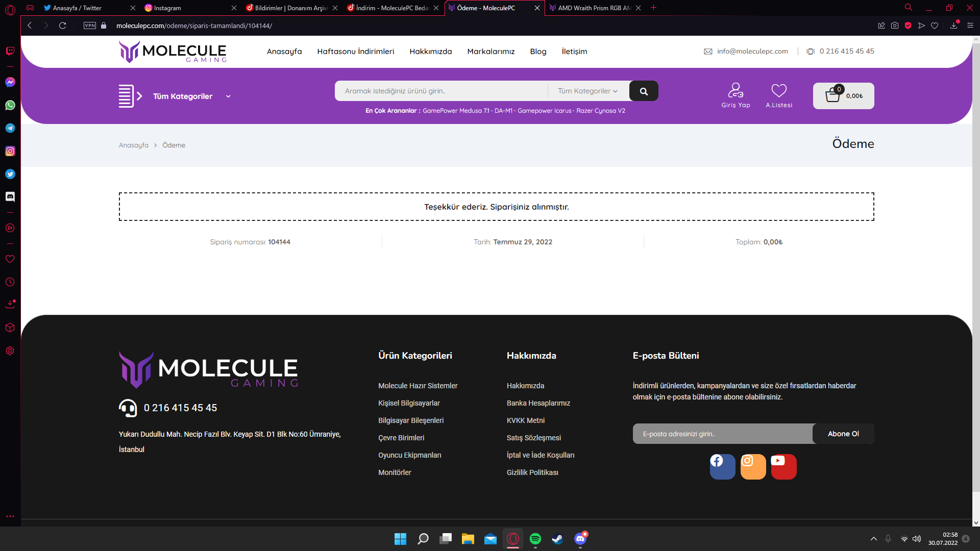Viewport: 980px width, 551px height.
Task: Open the Facebook icon in footer
Action: coord(723,467)
